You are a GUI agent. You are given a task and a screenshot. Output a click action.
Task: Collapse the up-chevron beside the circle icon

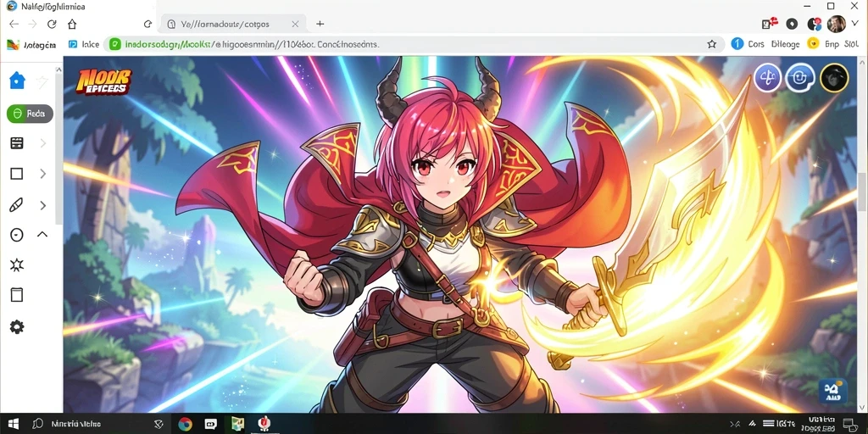42,234
